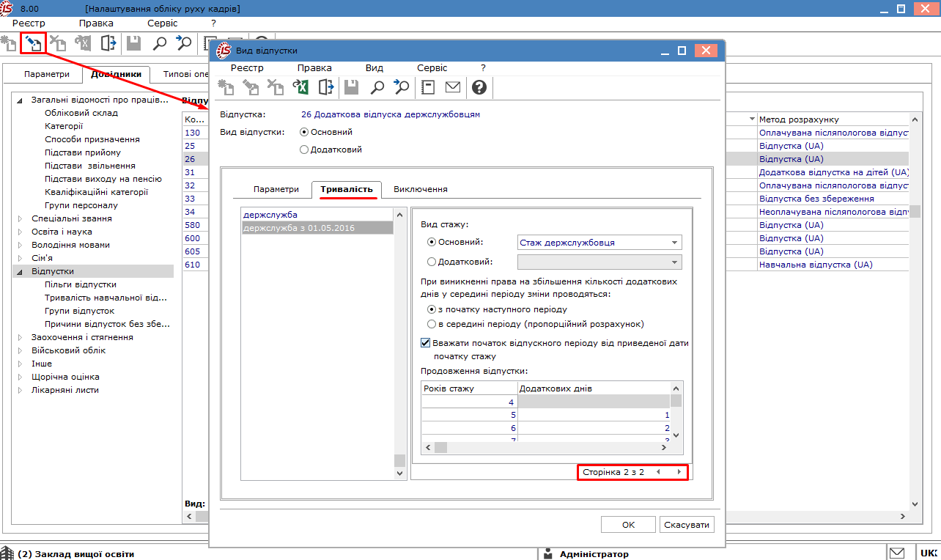Open Правка menu in dialog
The height and width of the screenshot is (560, 941).
(314, 67)
